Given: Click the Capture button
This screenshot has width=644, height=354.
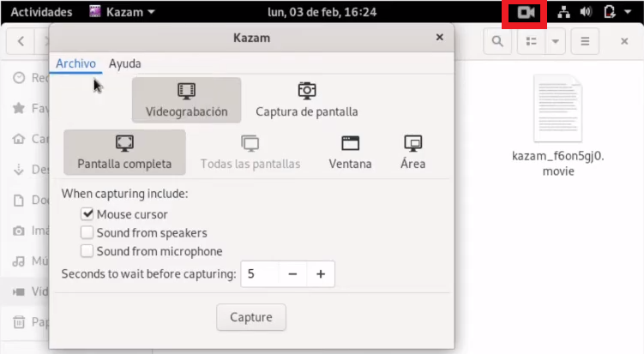Looking at the screenshot, I should [251, 317].
